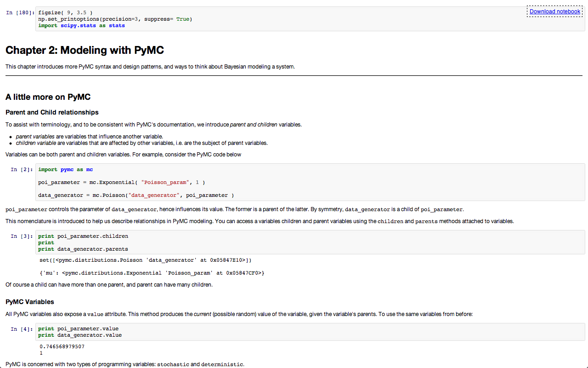Click the Download notebook link
Viewport: 588px width, 368px height.
click(x=555, y=11)
